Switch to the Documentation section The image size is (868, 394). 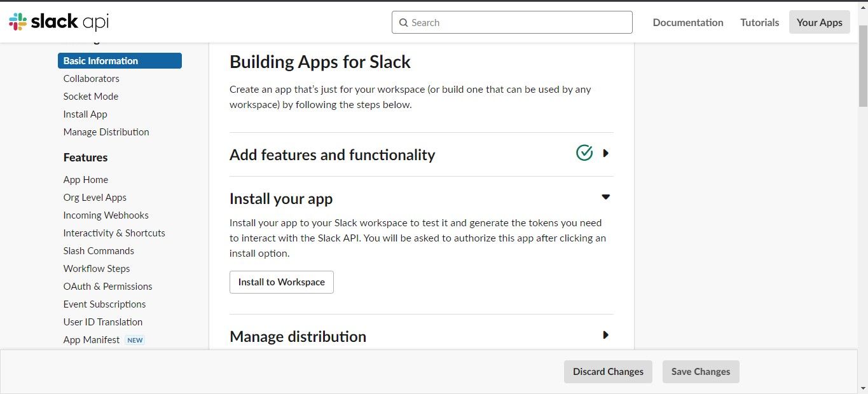point(687,22)
